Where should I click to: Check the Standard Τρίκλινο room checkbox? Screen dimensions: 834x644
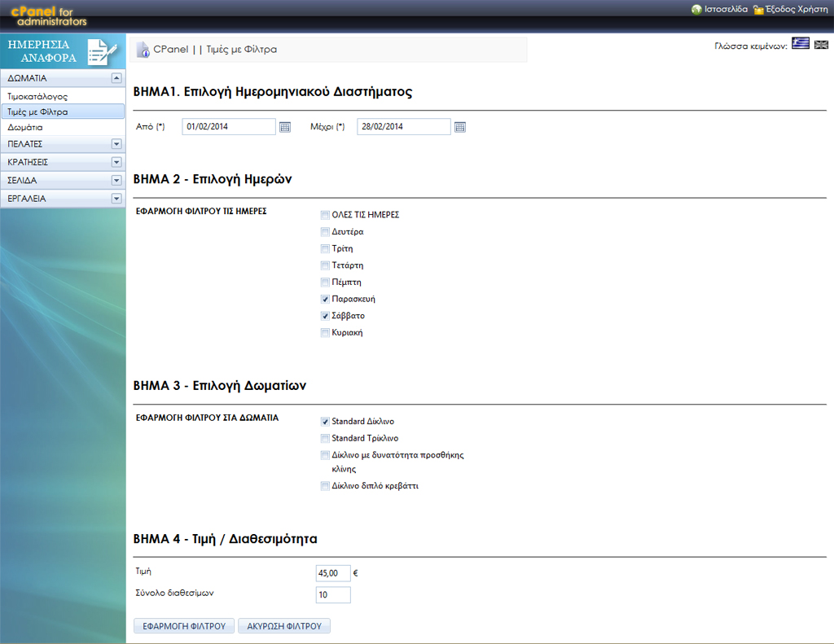[325, 438]
